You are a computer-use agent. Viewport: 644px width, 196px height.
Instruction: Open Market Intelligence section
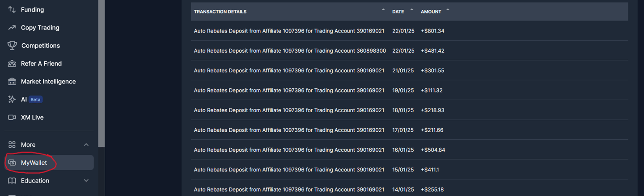pyautogui.click(x=49, y=81)
